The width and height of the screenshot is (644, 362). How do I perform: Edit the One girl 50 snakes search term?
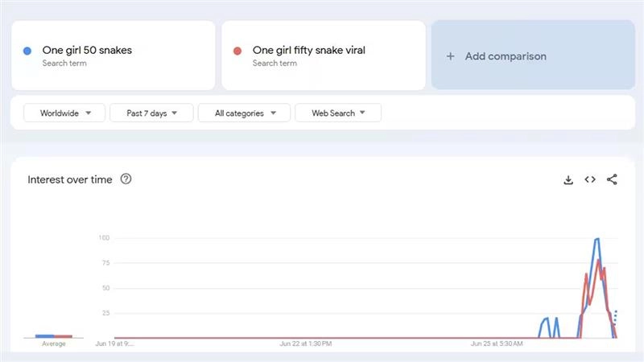coord(87,51)
